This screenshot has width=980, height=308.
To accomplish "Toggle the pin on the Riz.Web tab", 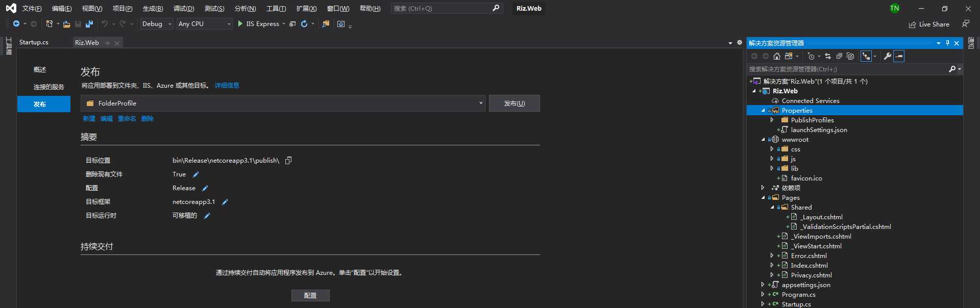I will (108, 43).
